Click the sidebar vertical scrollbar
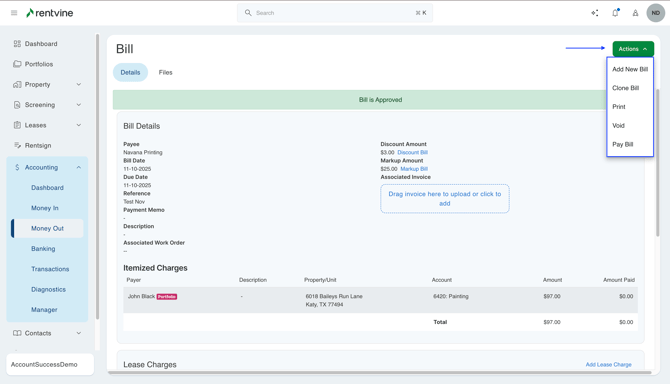Image resolution: width=670 pixels, height=384 pixels. 97,177
